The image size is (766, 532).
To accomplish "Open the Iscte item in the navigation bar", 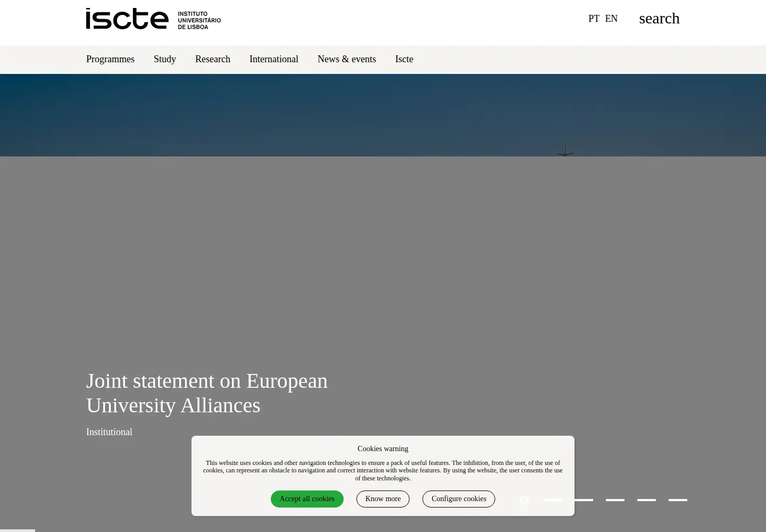I will click(x=404, y=59).
